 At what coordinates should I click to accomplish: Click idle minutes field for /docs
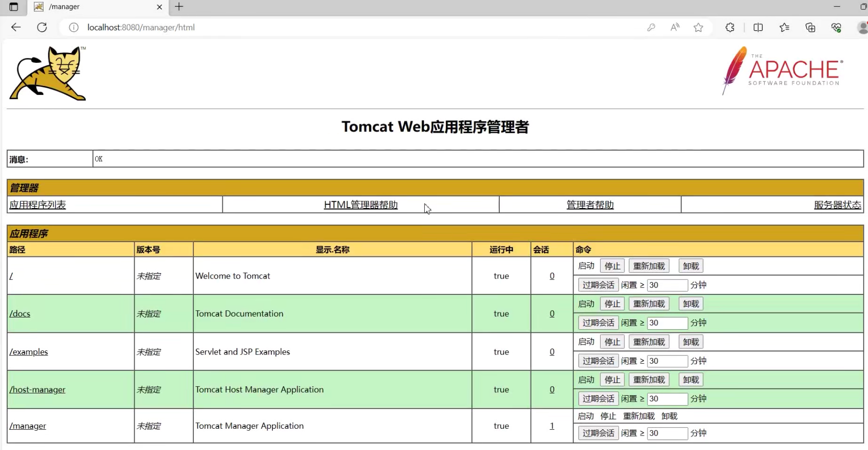(667, 323)
